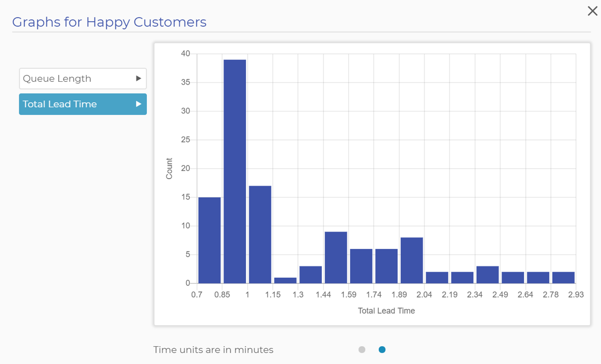
Task: Click the '2.04' x-axis tick label
Action: (424, 295)
